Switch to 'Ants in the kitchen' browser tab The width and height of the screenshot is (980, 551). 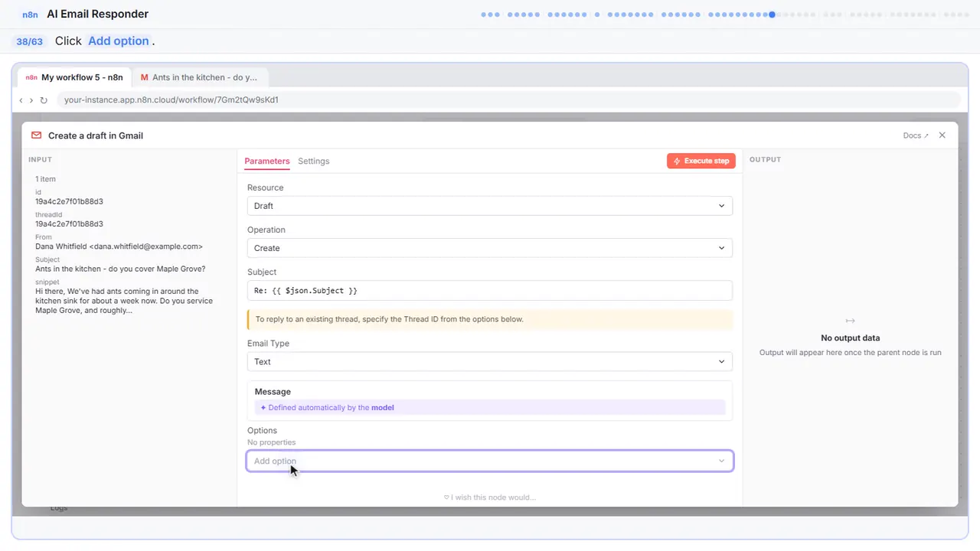click(200, 77)
